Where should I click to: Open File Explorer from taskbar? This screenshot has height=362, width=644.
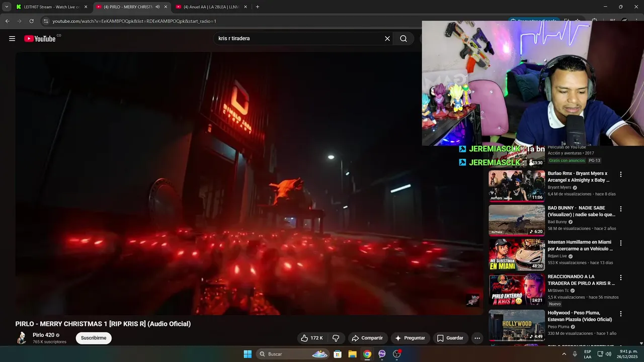point(353,354)
